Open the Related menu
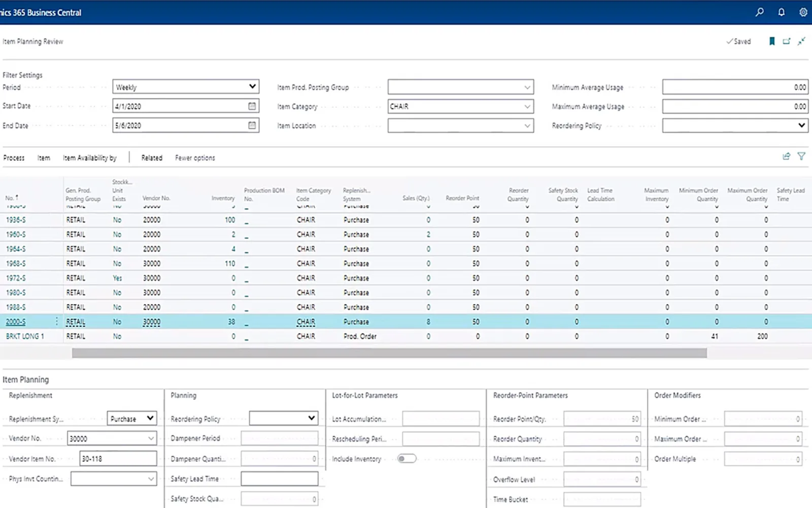This screenshot has height=508, width=812. (152, 158)
